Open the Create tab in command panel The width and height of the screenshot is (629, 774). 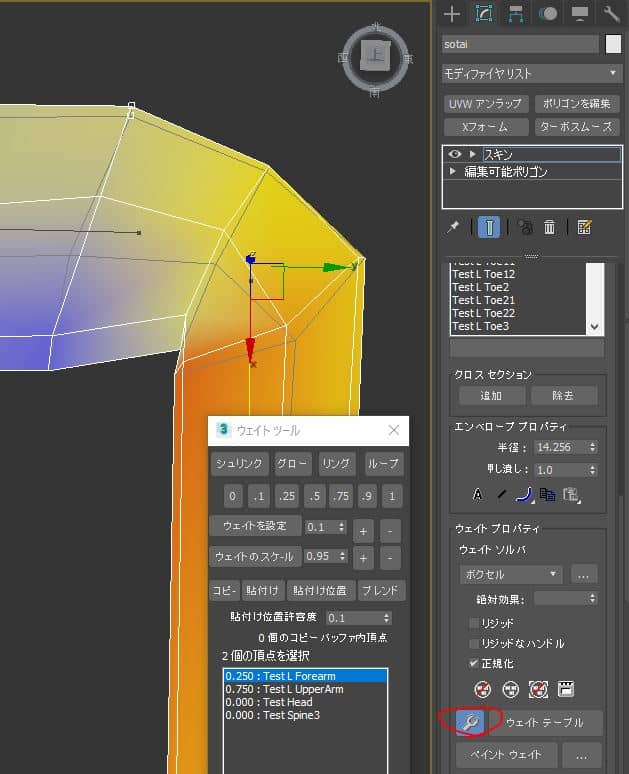click(x=452, y=14)
